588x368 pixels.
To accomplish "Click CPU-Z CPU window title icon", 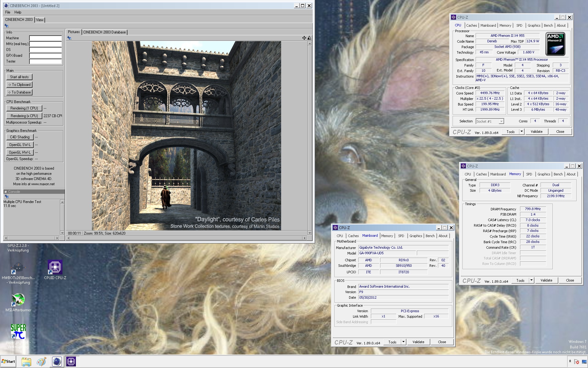I will [454, 17].
